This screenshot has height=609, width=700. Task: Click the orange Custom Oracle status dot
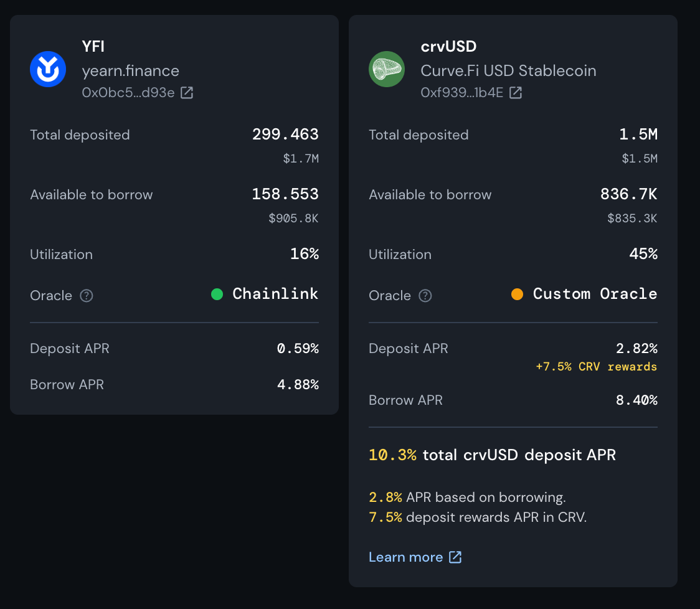pyautogui.click(x=517, y=295)
